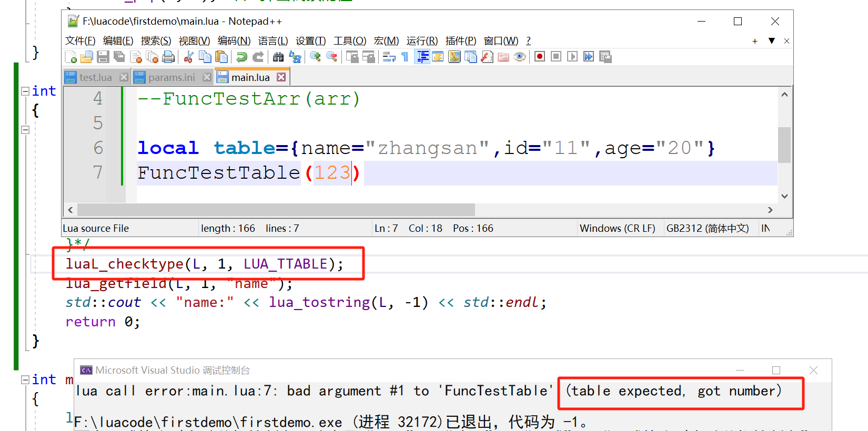Open the Function List panel icon
The height and width of the screenshot is (431, 868).
coord(487,57)
